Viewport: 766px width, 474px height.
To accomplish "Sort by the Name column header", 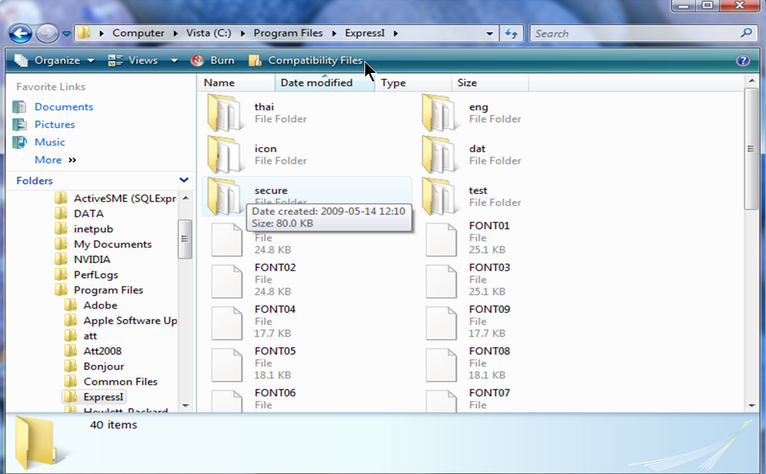I will (236, 83).
